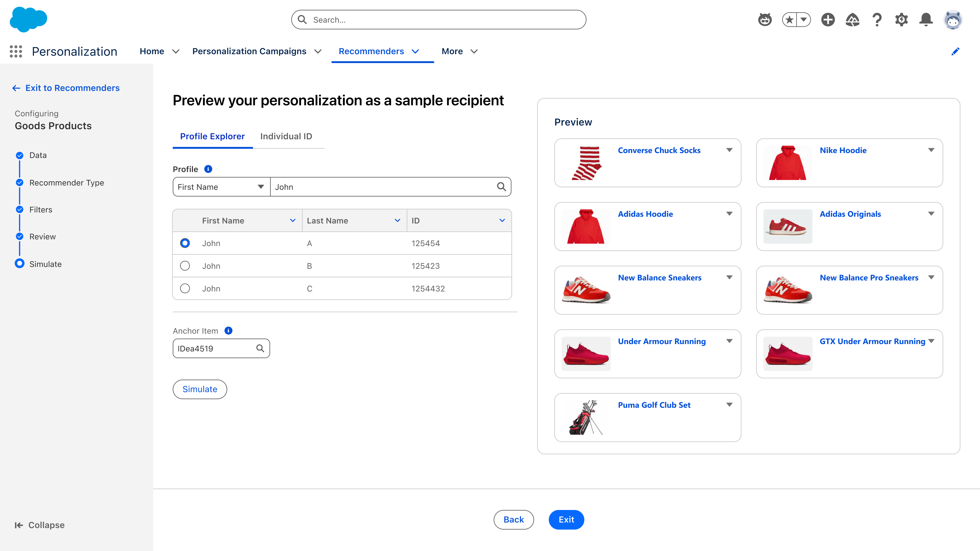Open the user profile avatar
980x551 pixels.
(953, 19)
